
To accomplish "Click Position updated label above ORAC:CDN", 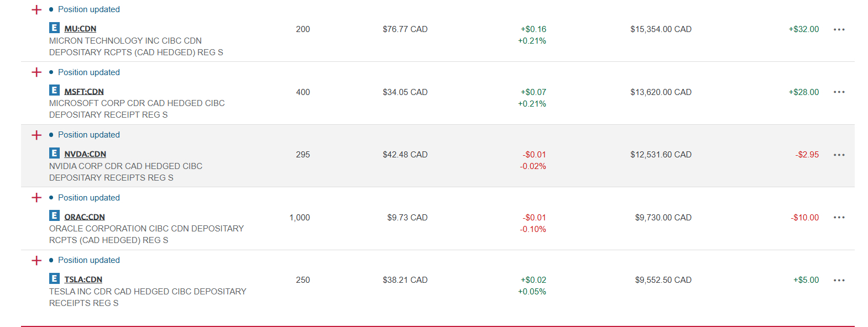I will [x=89, y=198].
